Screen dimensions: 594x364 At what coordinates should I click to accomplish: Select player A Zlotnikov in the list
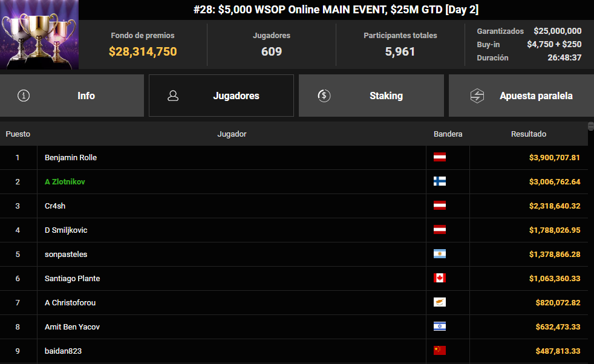tap(65, 181)
